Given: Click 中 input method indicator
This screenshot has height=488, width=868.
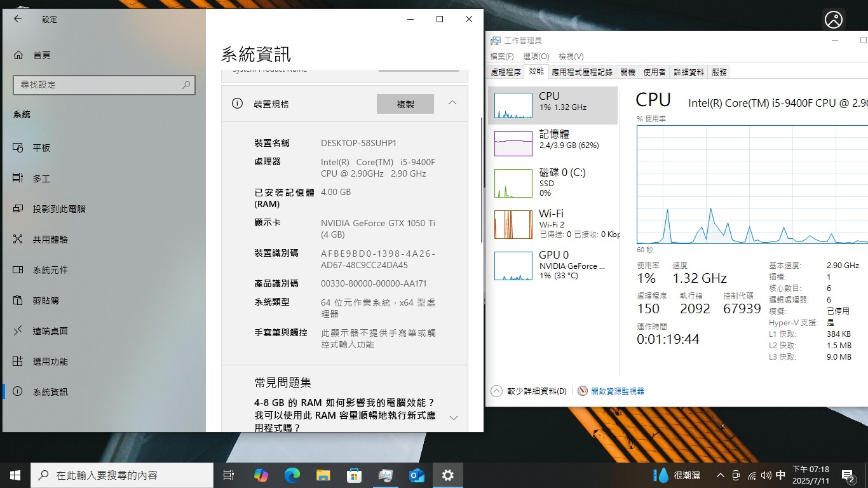Looking at the screenshot, I should [780, 475].
